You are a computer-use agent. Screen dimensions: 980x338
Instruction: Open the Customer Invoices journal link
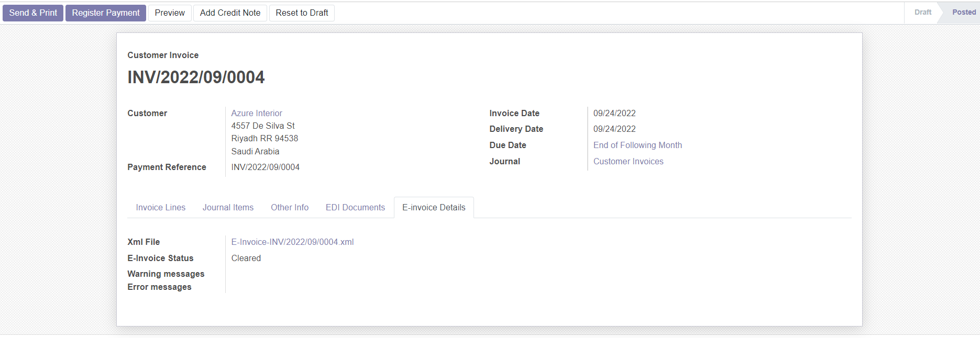tap(628, 162)
